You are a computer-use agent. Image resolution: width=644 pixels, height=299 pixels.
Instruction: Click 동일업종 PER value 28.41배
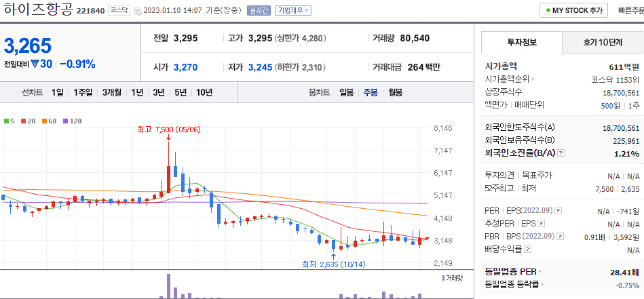coord(625,273)
